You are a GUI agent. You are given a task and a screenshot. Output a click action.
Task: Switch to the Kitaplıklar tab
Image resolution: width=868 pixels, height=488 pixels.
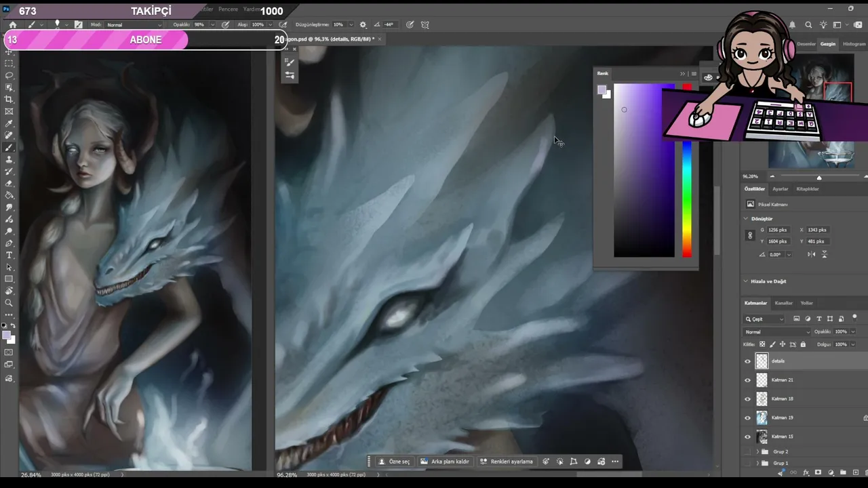[808, 189]
